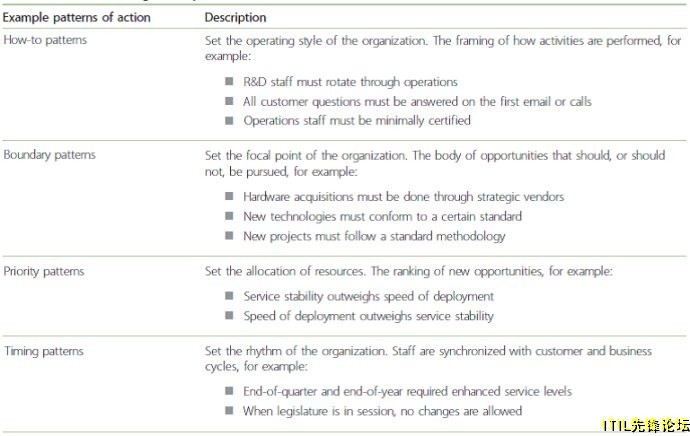Click bullet beside 'Speed of deployment outweighs'
The image size is (690, 436).
pyautogui.click(x=229, y=315)
